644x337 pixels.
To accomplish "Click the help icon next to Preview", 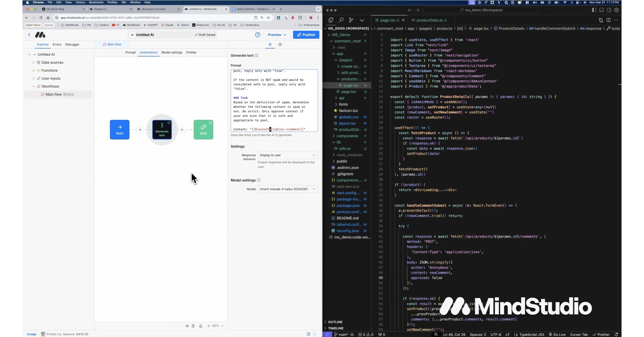I will [x=258, y=35].
